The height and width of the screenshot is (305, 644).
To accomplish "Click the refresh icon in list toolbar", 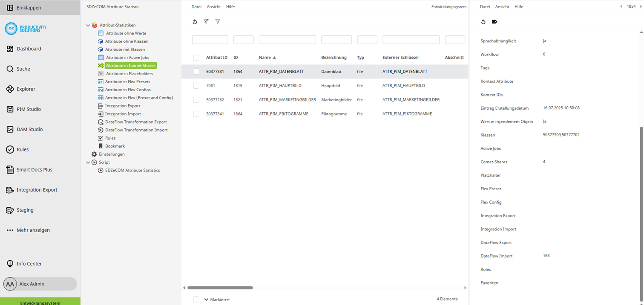I will click(x=195, y=22).
